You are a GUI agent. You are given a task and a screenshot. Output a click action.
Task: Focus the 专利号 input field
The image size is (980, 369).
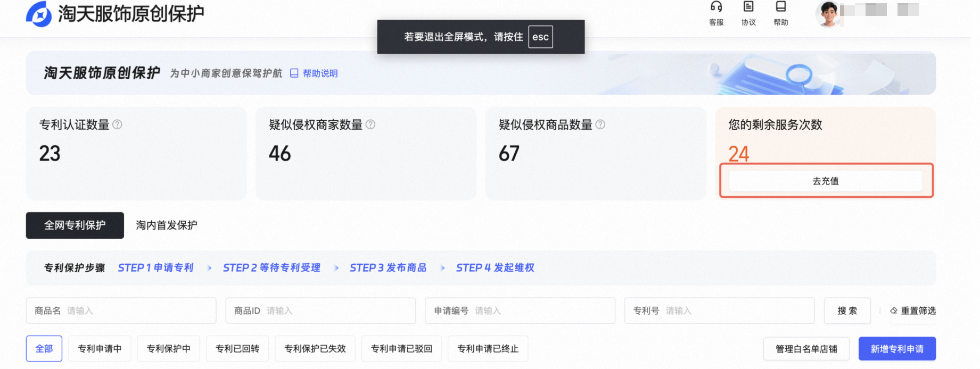pos(720,311)
